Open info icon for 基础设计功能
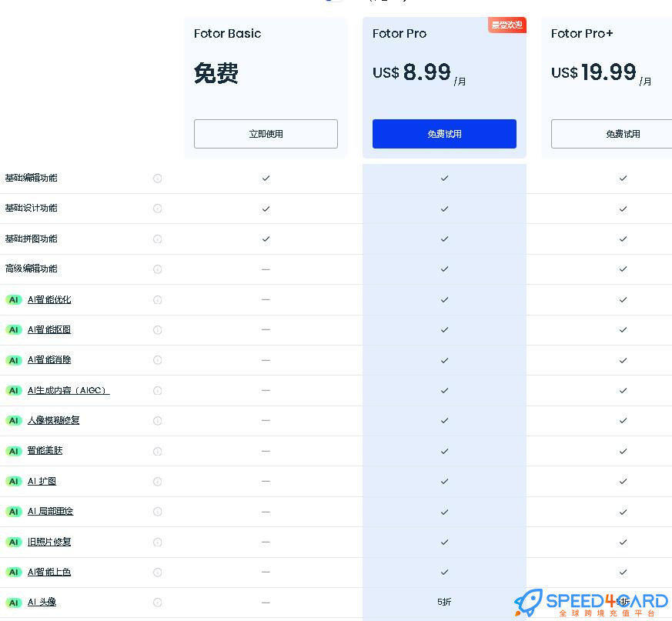Viewport: 672px width, 621px height. (157, 209)
